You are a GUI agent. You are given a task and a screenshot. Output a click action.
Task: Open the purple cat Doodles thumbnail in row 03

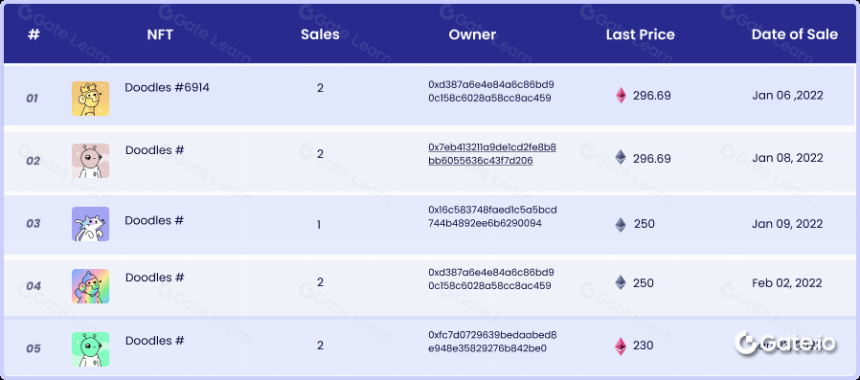90,224
